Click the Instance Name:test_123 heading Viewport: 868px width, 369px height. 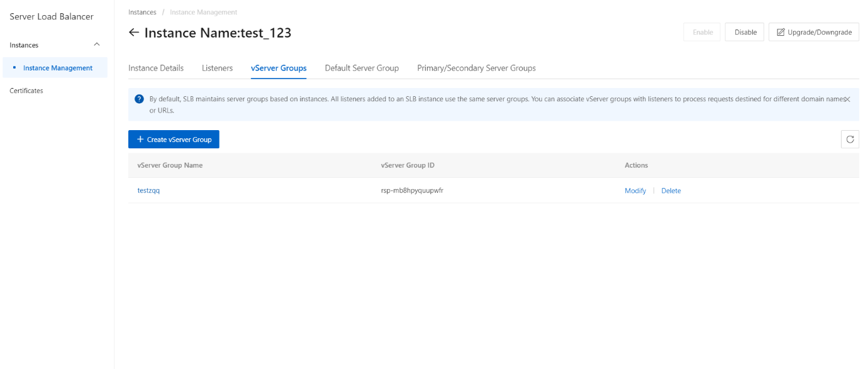click(218, 33)
